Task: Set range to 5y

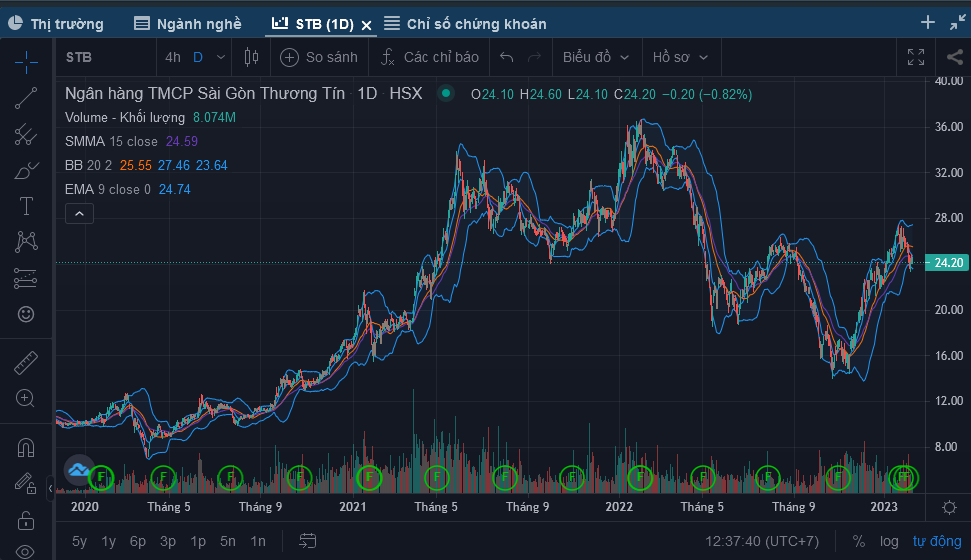Action: click(x=79, y=541)
